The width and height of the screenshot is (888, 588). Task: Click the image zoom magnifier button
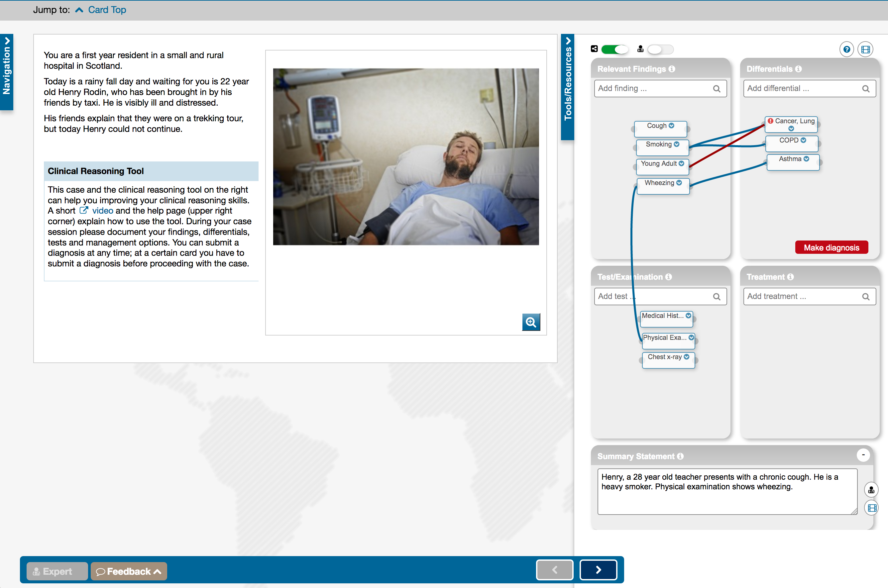(531, 322)
